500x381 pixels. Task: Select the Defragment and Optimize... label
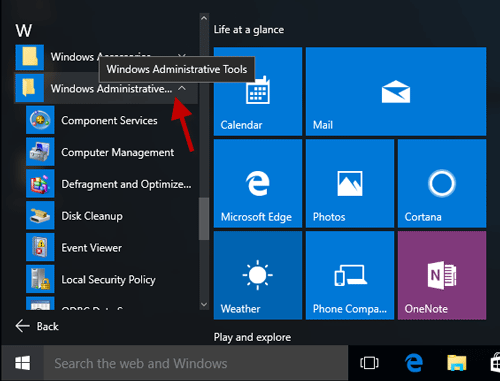[126, 184]
